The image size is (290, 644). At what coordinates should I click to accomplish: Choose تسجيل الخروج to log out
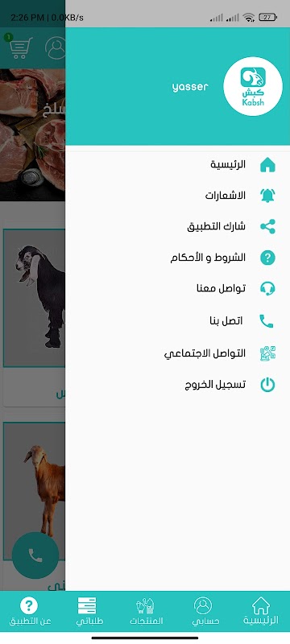215,385
